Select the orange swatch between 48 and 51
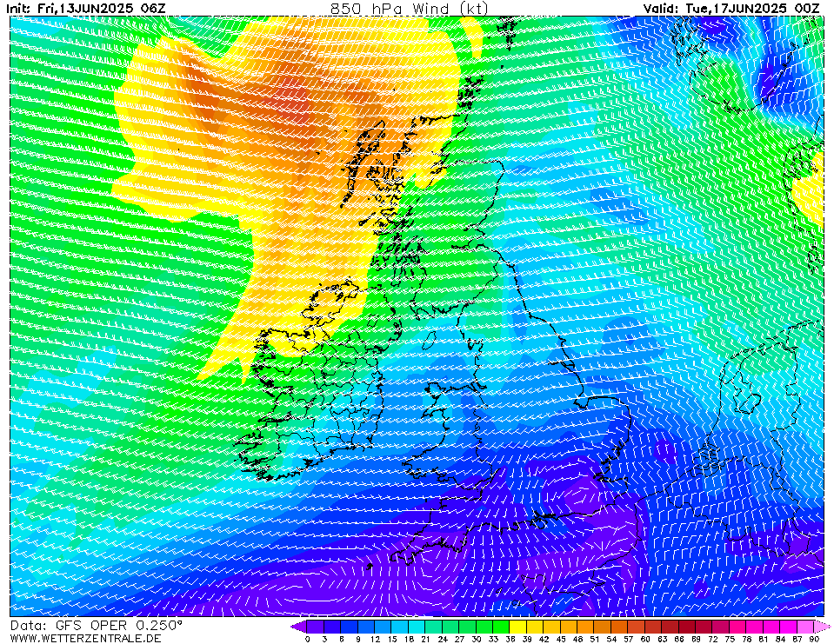The width and height of the screenshot is (834, 644). tap(585, 627)
